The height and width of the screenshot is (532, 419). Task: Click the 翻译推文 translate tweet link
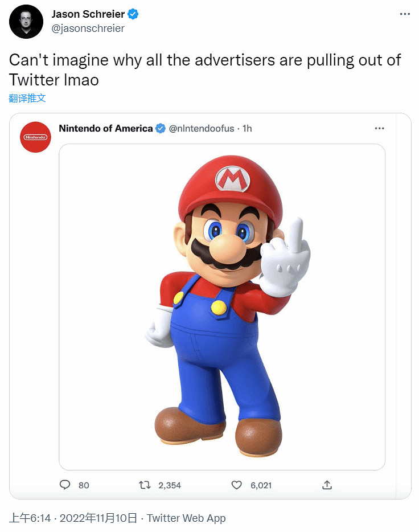click(27, 98)
